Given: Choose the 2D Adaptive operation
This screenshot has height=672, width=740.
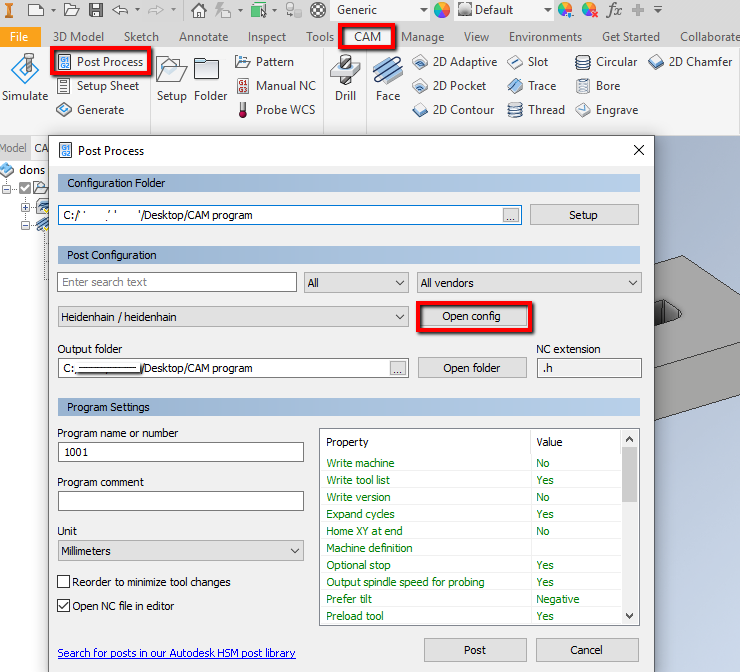Looking at the screenshot, I should pos(454,62).
